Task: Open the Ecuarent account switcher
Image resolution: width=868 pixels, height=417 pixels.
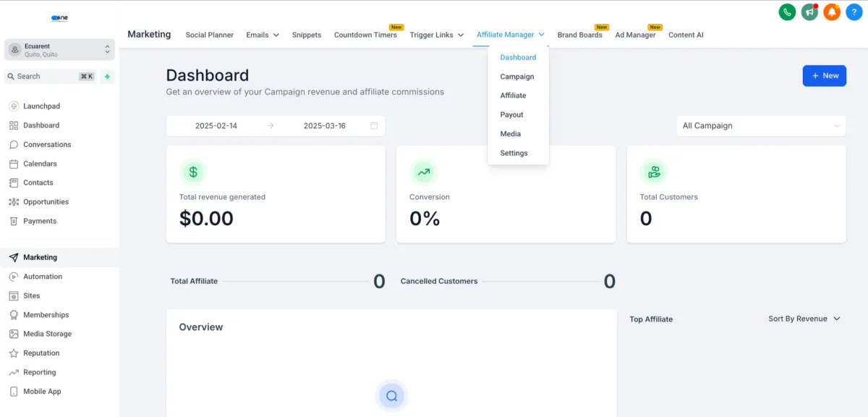Action: [59, 49]
